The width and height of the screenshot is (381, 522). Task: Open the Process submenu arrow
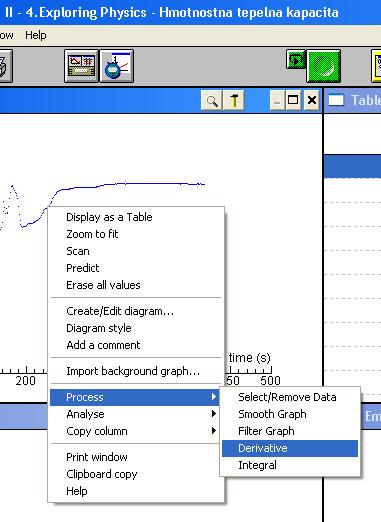pos(214,397)
